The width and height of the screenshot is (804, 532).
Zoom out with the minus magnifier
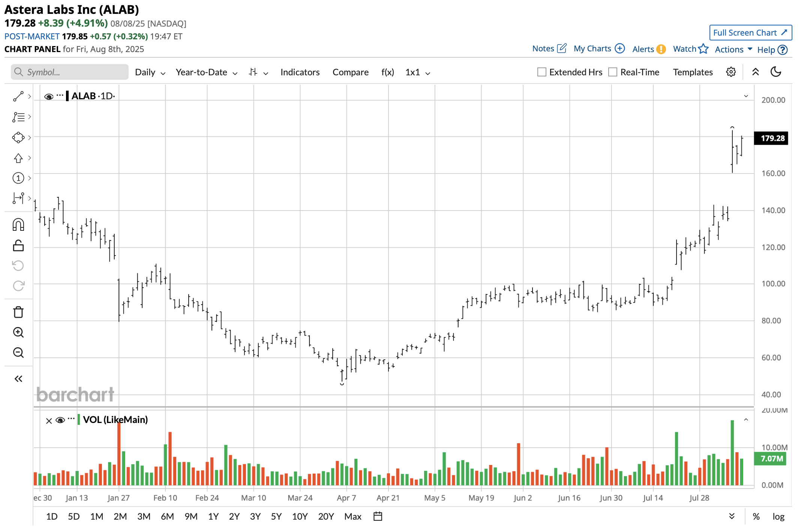click(x=18, y=353)
